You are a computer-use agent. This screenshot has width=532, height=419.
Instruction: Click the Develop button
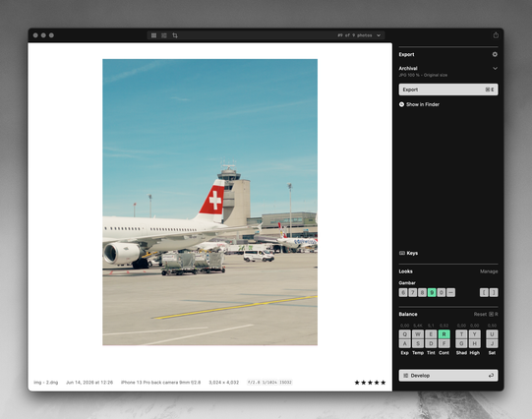click(x=448, y=376)
